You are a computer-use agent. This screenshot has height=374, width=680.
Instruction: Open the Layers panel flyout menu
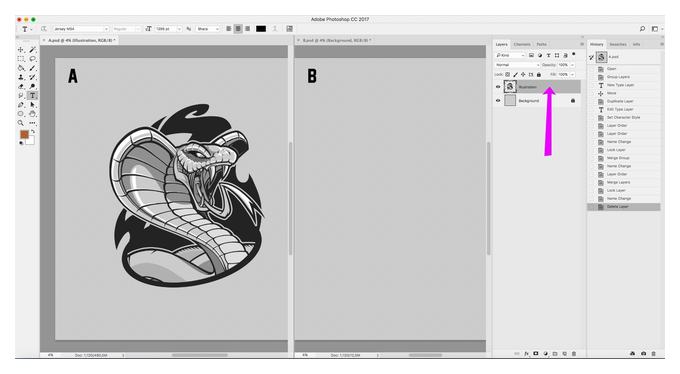pos(582,44)
